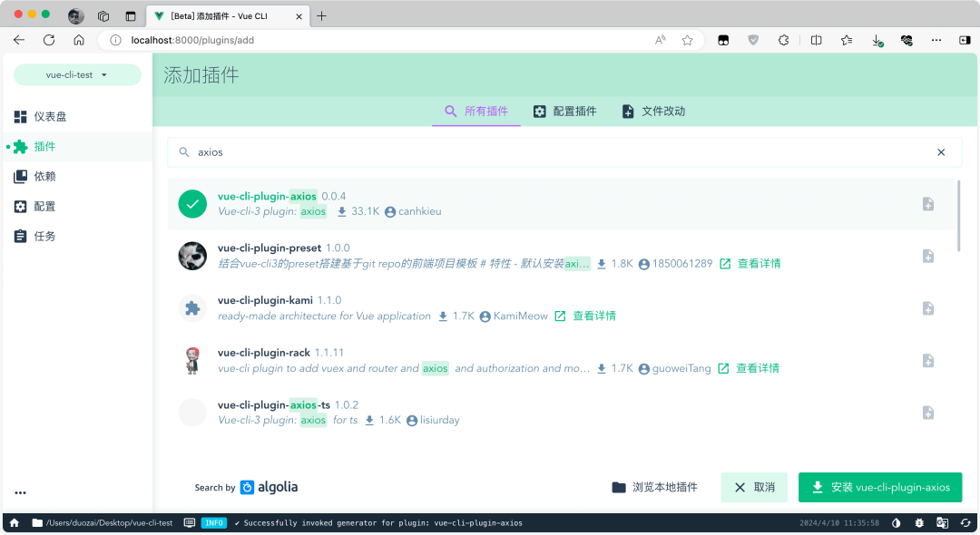Click the bug report icon in status bar
The image size is (980, 535).
point(919,523)
